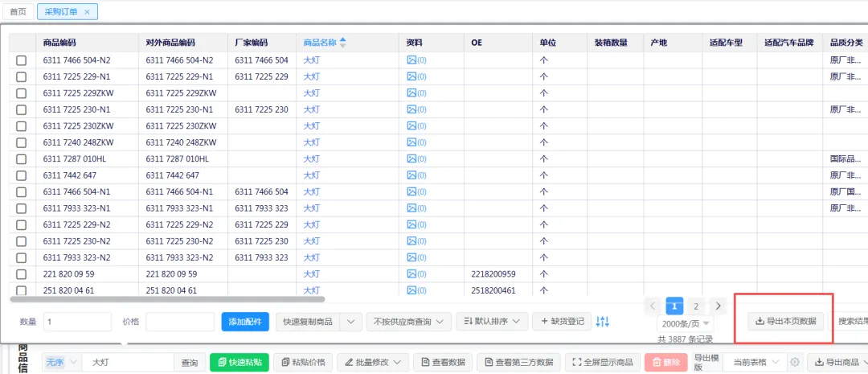Screen dimensions: 868x374
Task: Check the row 6311 7466 504-N2
Action: (x=21, y=60)
